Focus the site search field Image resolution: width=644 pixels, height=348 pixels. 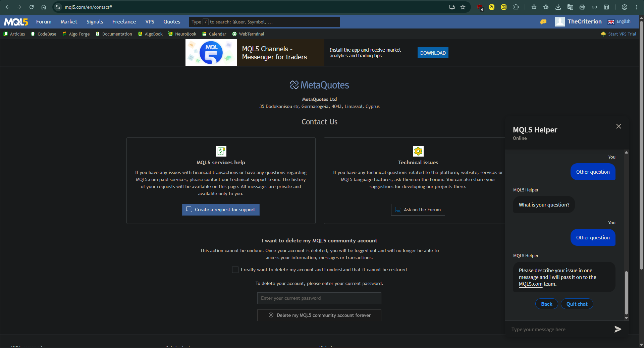[x=264, y=22]
